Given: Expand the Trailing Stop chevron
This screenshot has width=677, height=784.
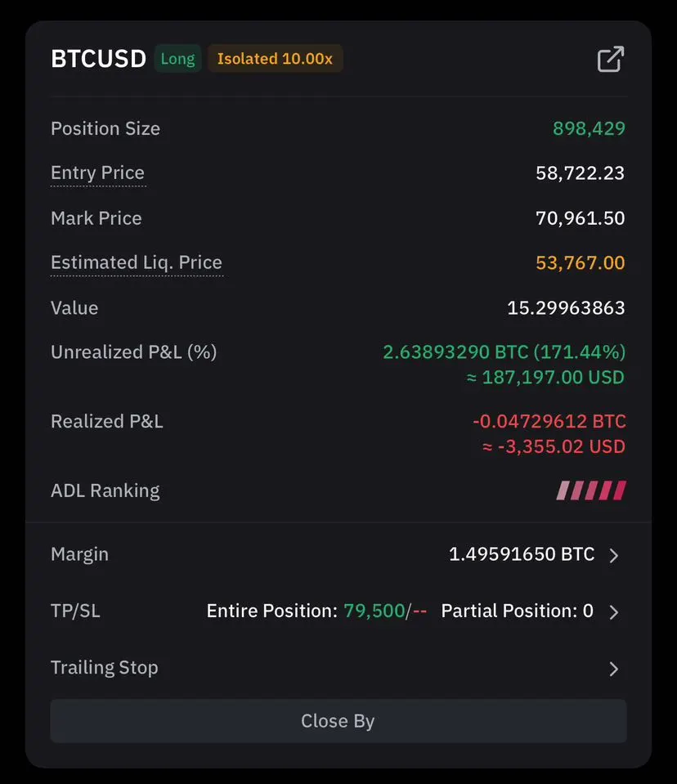Looking at the screenshot, I should pyautogui.click(x=614, y=669).
